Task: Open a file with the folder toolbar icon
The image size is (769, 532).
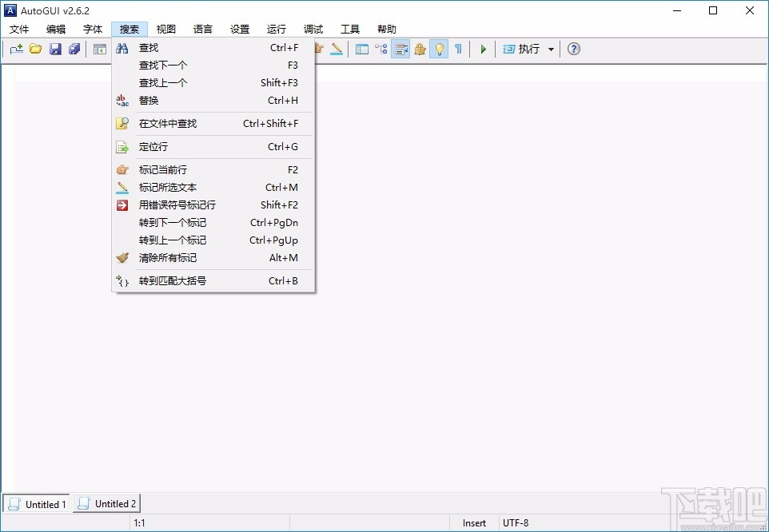Action: coord(35,49)
